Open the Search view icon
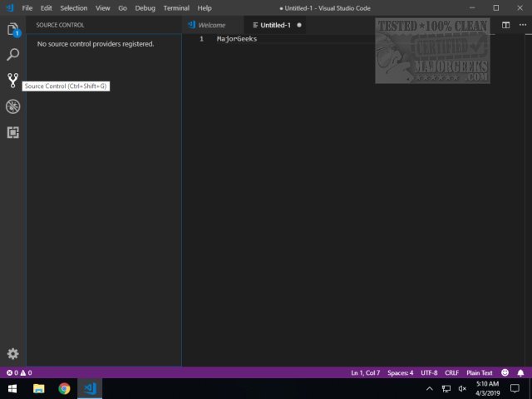532x399 pixels. (x=13, y=55)
